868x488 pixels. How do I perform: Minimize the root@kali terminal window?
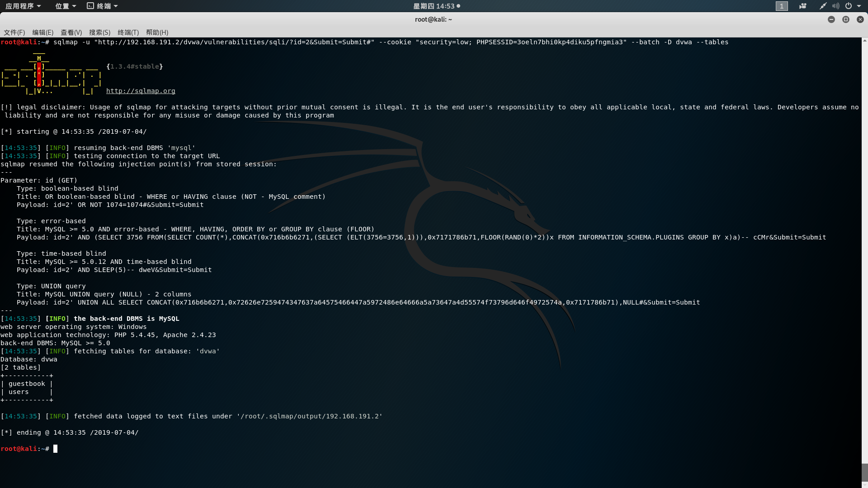(831, 19)
